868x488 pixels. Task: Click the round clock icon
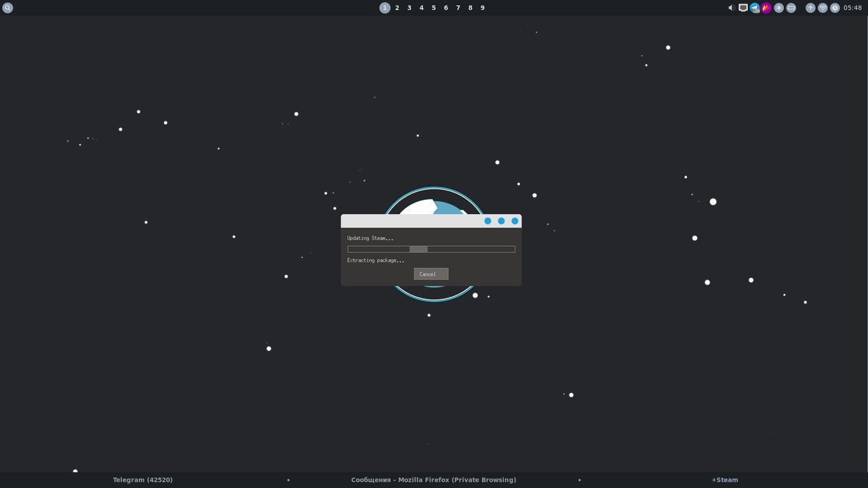[x=835, y=8]
